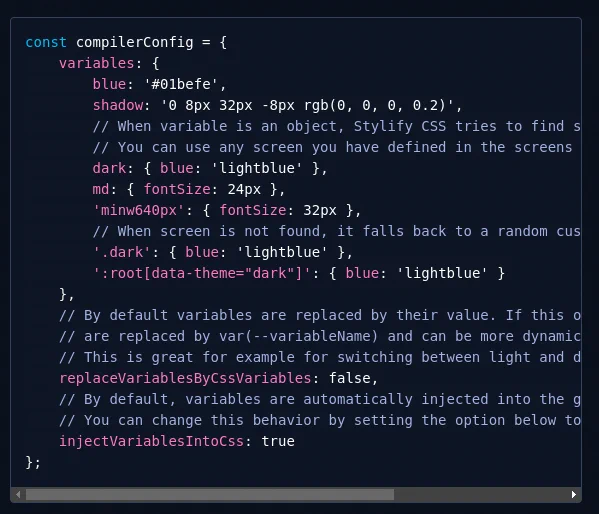Click the 'false' value
Viewport: 599px width, 514px height.
(x=350, y=378)
